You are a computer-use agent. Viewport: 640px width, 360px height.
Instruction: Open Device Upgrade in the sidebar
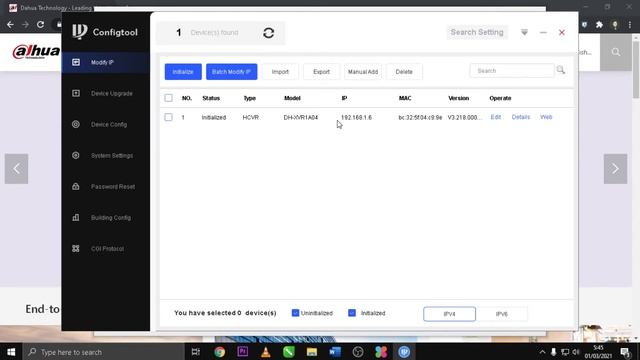(106, 93)
